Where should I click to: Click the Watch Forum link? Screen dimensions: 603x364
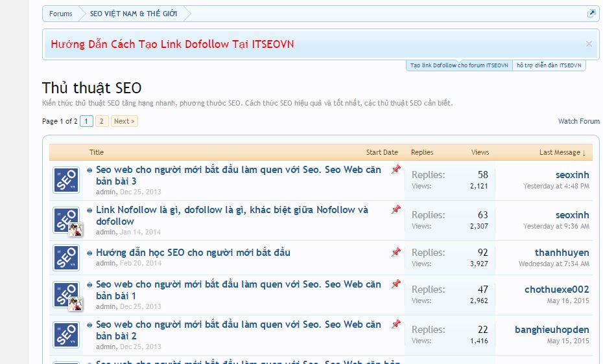pyautogui.click(x=579, y=121)
